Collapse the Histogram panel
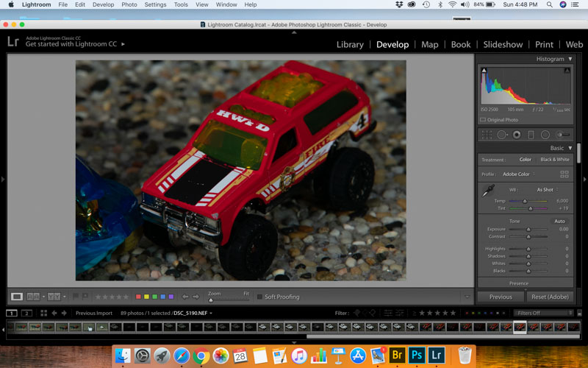This screenshot has height=368, width=588. [x=570, y=59]
